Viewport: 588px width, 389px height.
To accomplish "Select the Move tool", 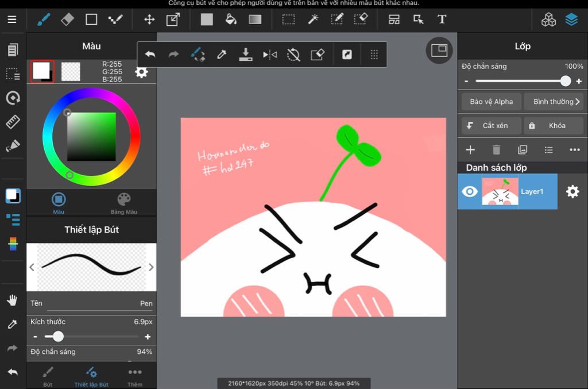I will [149, 20].
